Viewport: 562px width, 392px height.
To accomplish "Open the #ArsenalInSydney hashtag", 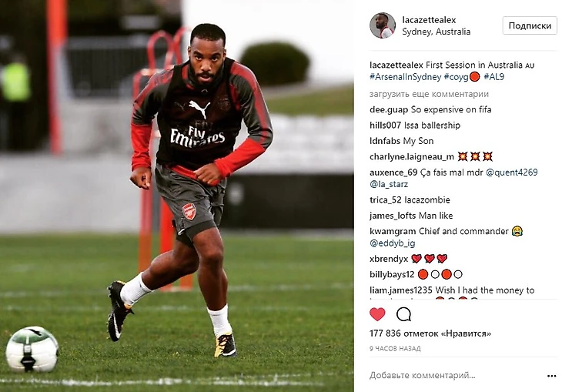I will click(406, 77).
